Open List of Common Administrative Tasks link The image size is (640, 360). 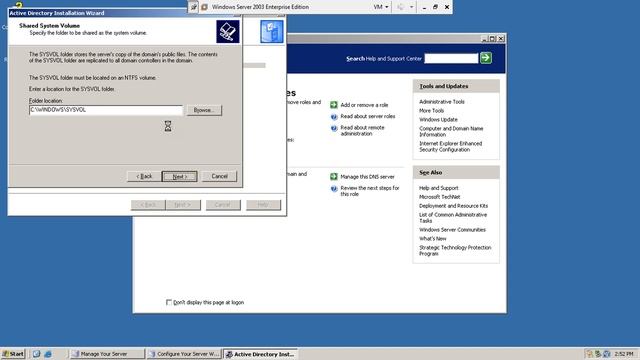tap(453, 218)
